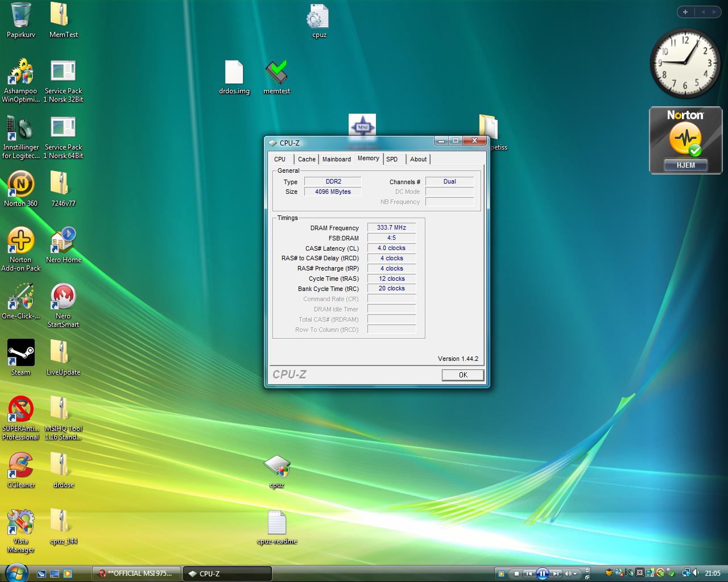Click the memory Size 4096 MBytes field
The height and width of the screenshot is (582, 728).
point(333,192)
